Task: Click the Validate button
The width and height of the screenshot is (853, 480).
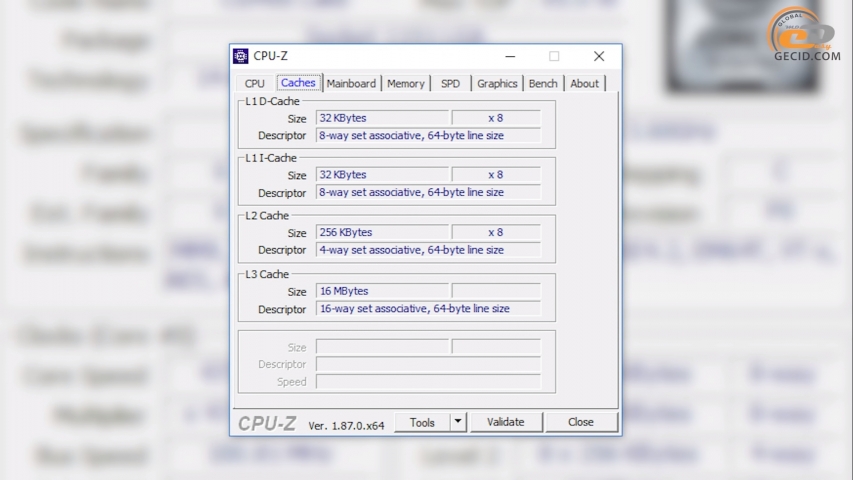Action: click(506, 422)
